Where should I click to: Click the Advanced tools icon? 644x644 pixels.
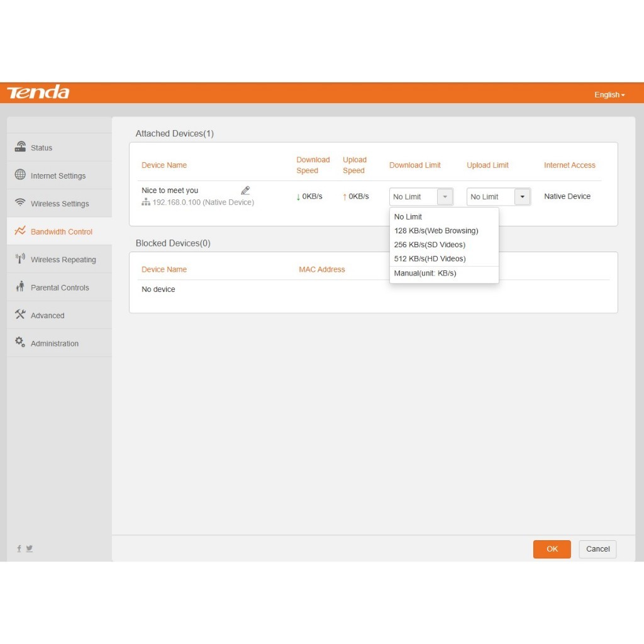pos(21,314)
